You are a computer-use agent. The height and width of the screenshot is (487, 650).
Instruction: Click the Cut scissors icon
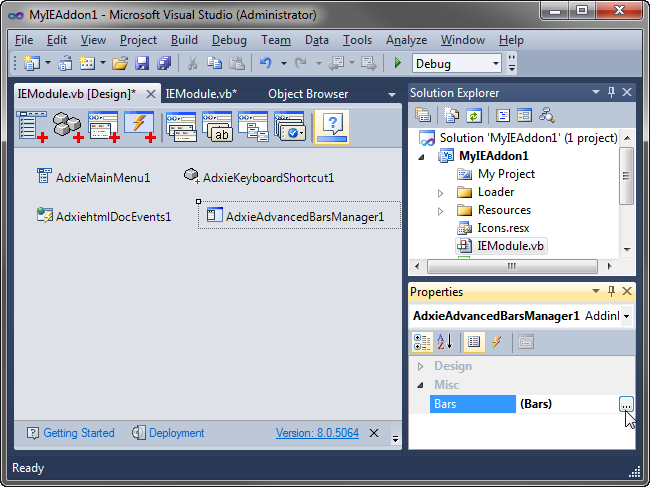point(192,63)
